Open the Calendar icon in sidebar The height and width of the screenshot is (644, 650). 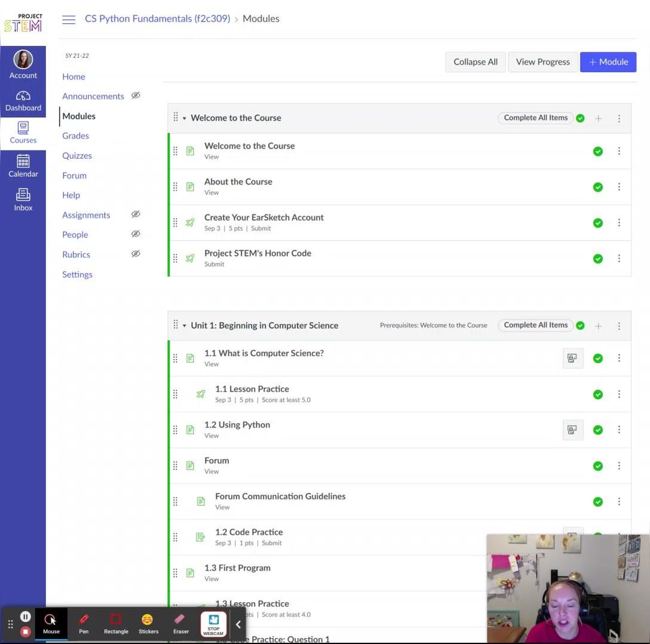23,166
